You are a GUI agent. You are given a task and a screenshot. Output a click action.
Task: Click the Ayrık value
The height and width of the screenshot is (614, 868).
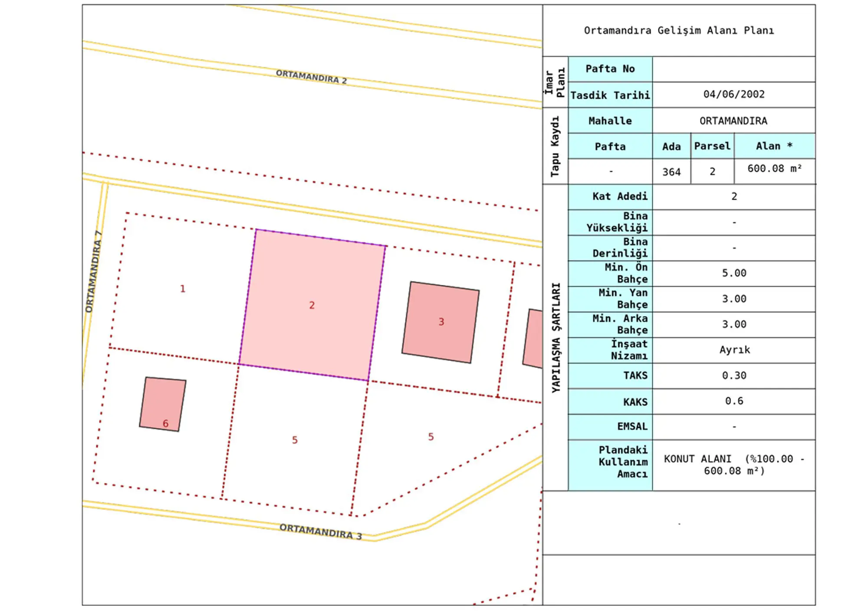click(734, 350)
